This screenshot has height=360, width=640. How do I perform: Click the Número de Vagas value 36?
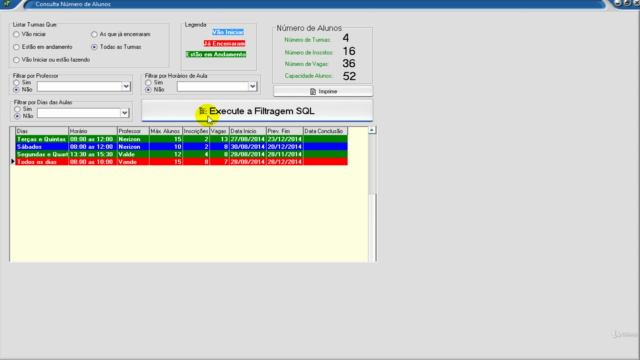pyautogui.click(x=349, y=63)
